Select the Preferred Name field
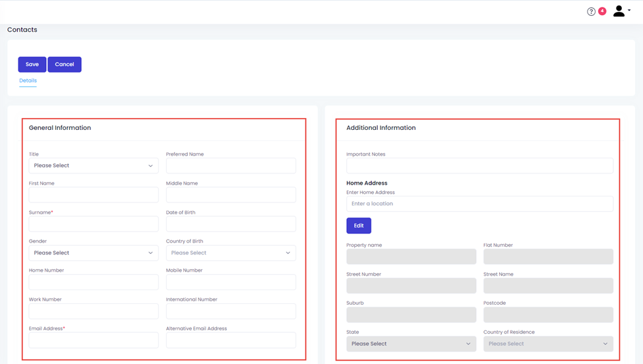This screenshot has width=643, height=364. [x=231, y=166]
